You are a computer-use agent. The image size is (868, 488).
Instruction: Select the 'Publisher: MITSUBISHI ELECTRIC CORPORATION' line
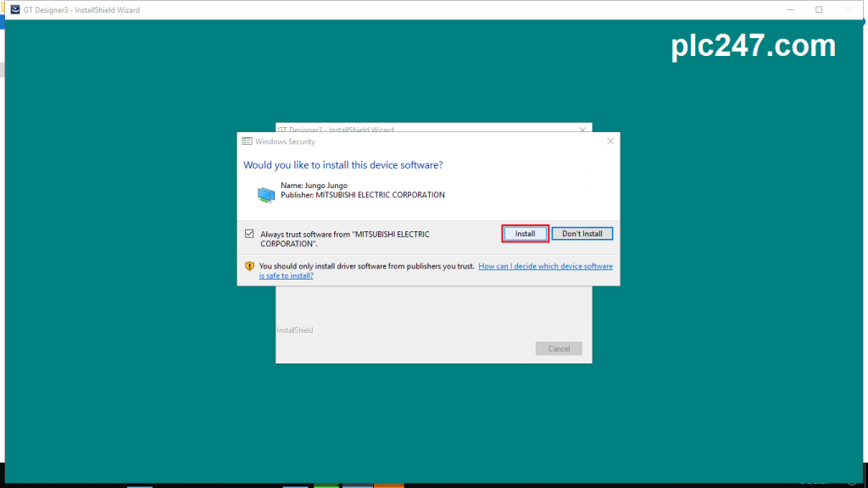tap(363, 195)
